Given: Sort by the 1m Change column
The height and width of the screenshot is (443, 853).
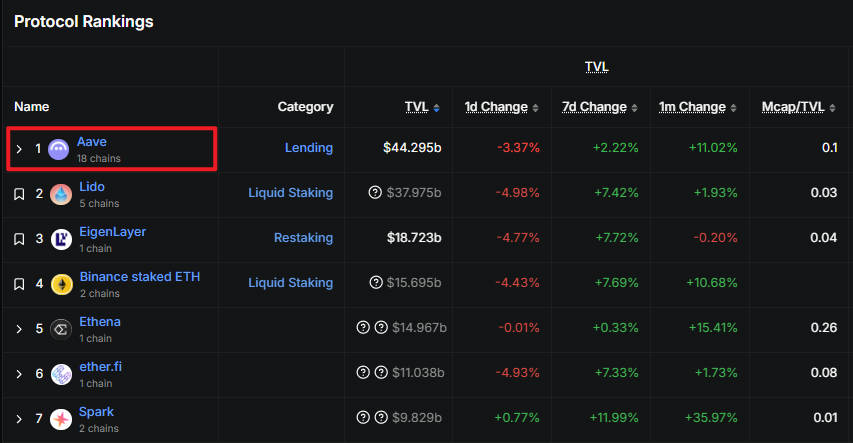Looking at the screenshot, I should (692, 107).
